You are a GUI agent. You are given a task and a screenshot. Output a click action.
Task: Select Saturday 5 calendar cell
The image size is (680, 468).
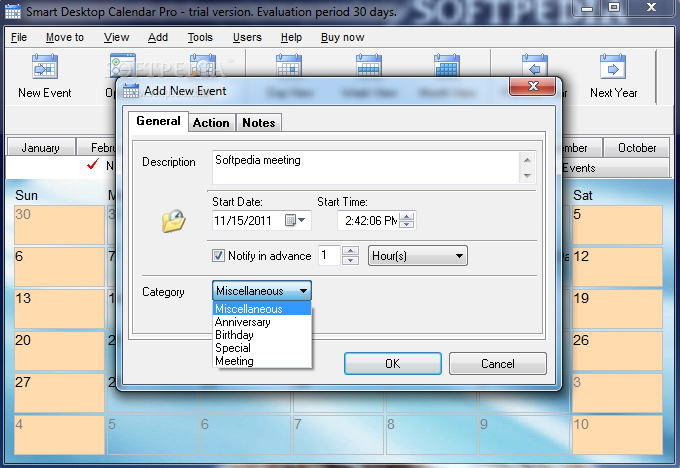click(617, 225)
